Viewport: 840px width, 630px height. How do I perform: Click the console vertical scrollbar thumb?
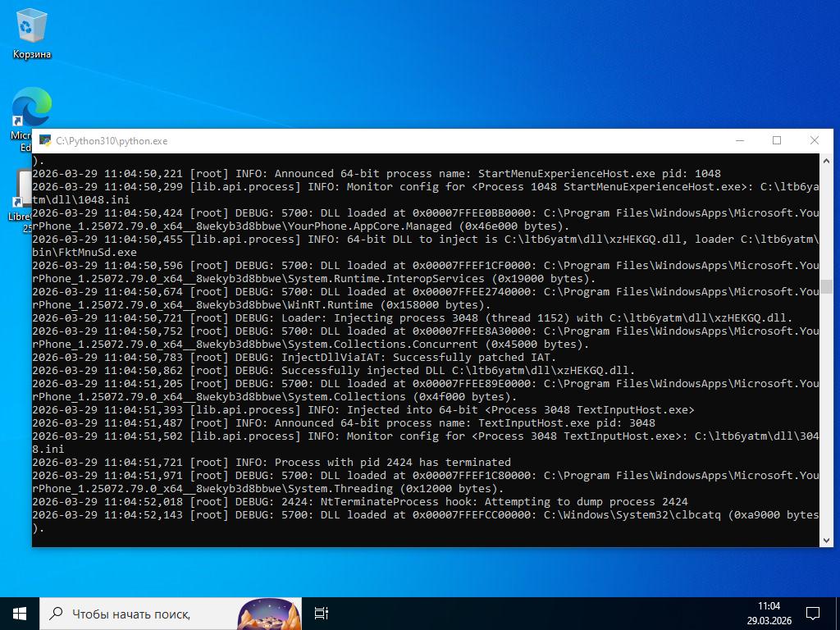pos(826,286)
